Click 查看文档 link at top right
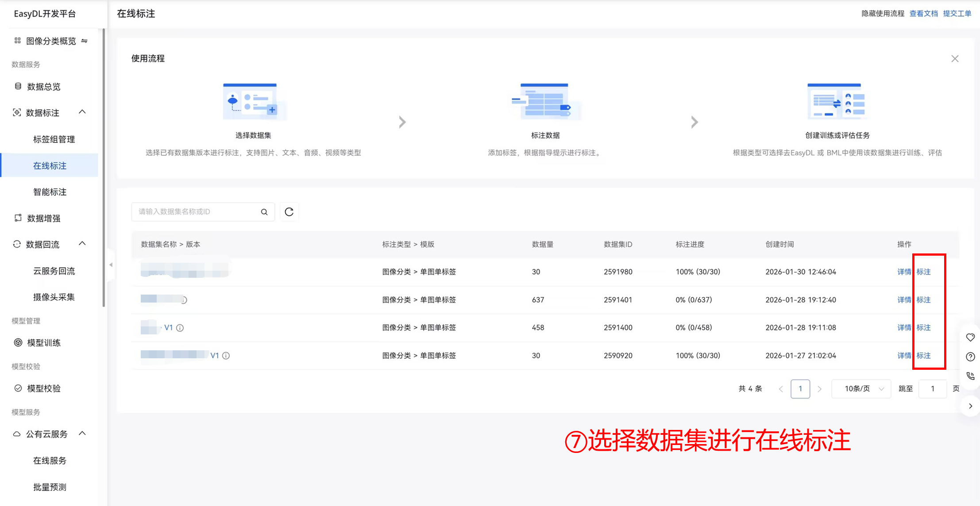The width and height of the screenshot is (980, 506). (923, 14)
